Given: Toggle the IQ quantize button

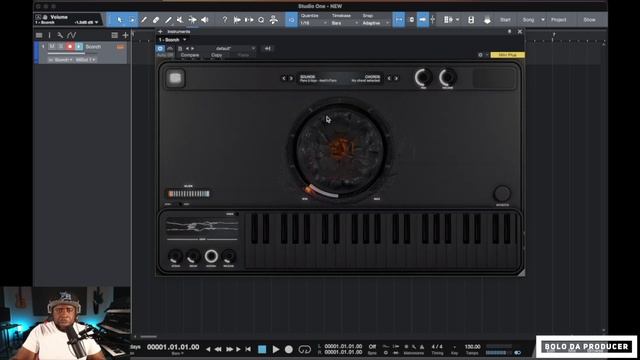Looking at the screenshot, I should pyautogui.click(x=291, y=20).
